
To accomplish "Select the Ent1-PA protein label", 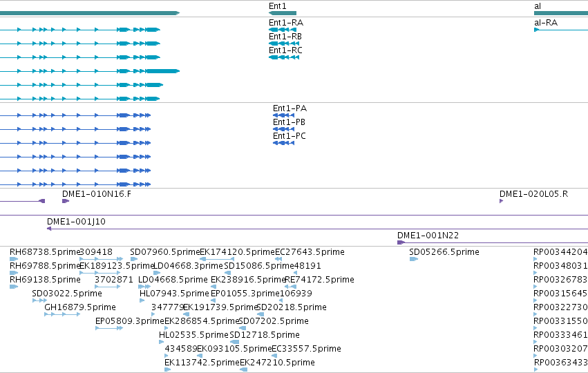I will coord(290,108).
